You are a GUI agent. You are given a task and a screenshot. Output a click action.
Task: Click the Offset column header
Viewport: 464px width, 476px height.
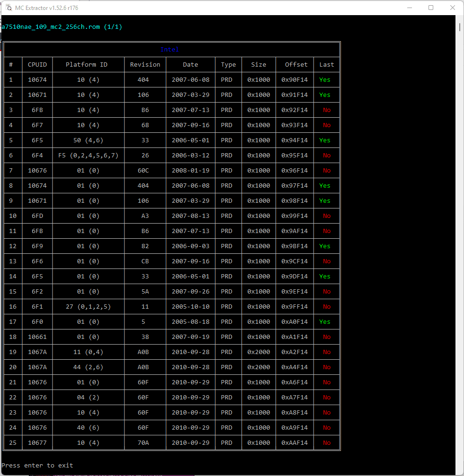tap(296, 65)
